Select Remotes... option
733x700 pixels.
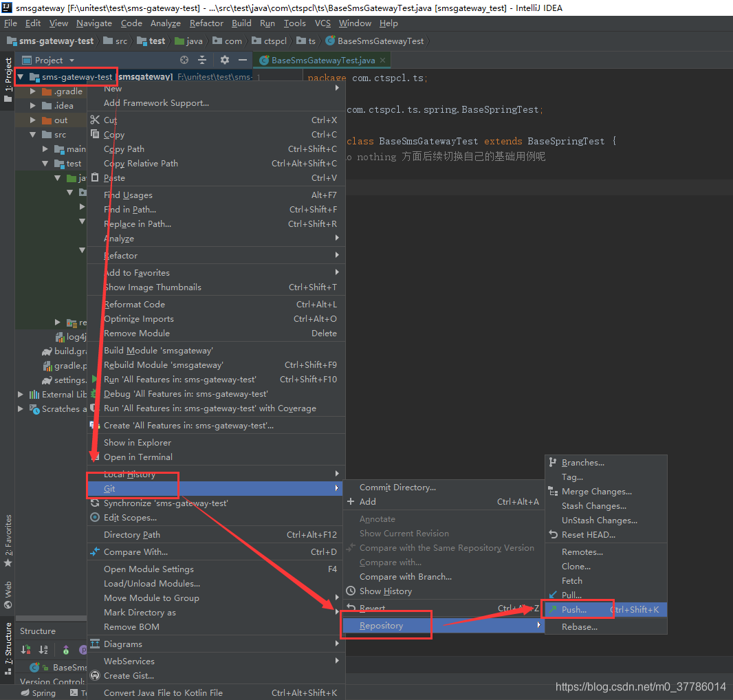(606, 551)
